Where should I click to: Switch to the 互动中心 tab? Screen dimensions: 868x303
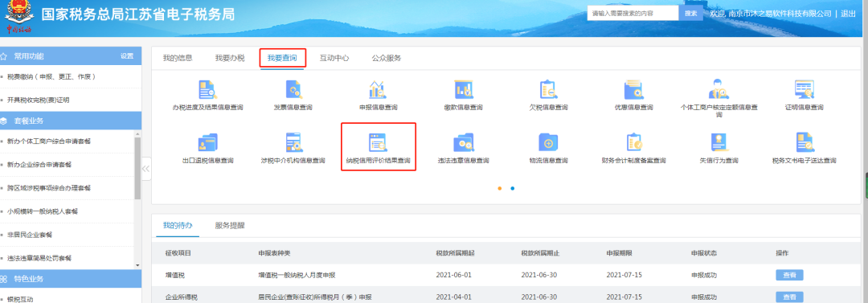coord(334,58)
